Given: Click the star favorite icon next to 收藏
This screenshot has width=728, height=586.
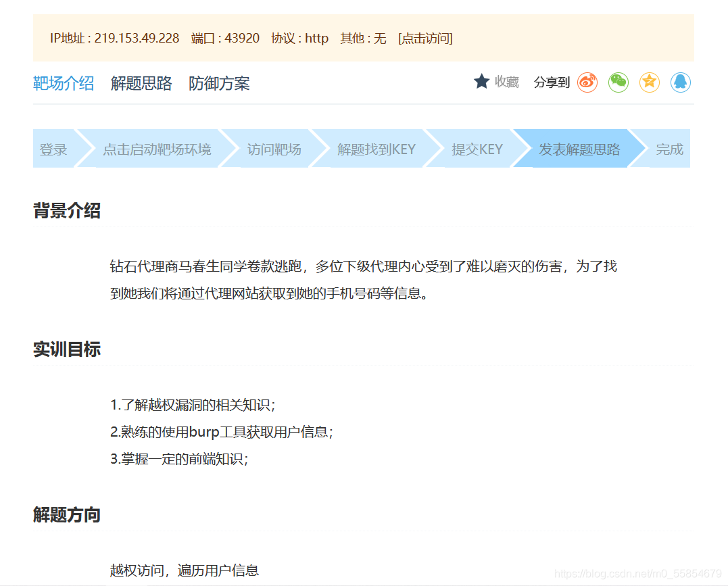Looking at the screenshot, I should point(481,82).
